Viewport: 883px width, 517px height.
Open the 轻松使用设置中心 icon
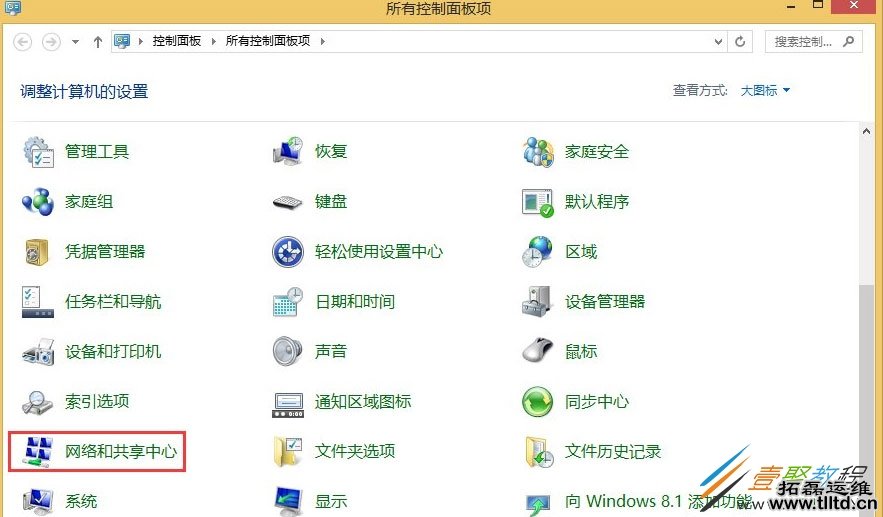click(288, 252)
